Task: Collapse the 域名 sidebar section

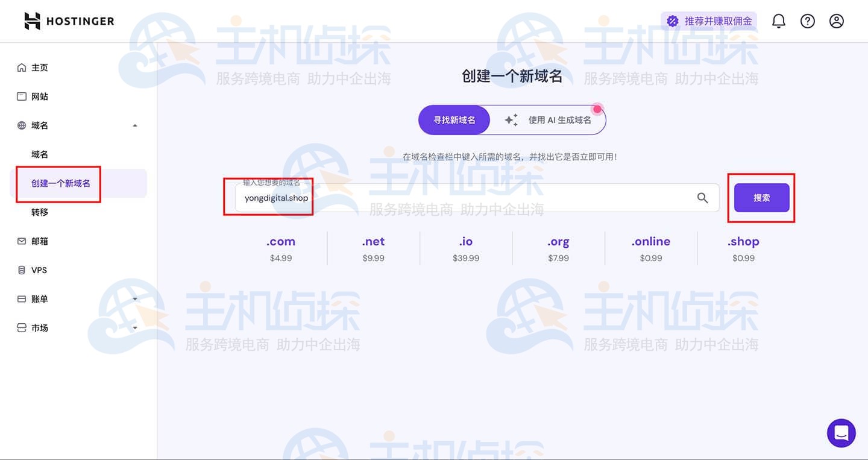Action: [x=135, y=125]
